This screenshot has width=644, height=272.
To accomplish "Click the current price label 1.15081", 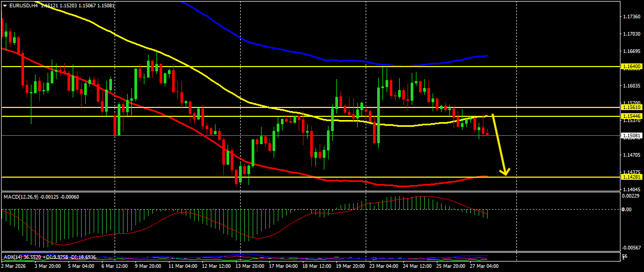I will [x=631, y=135].
